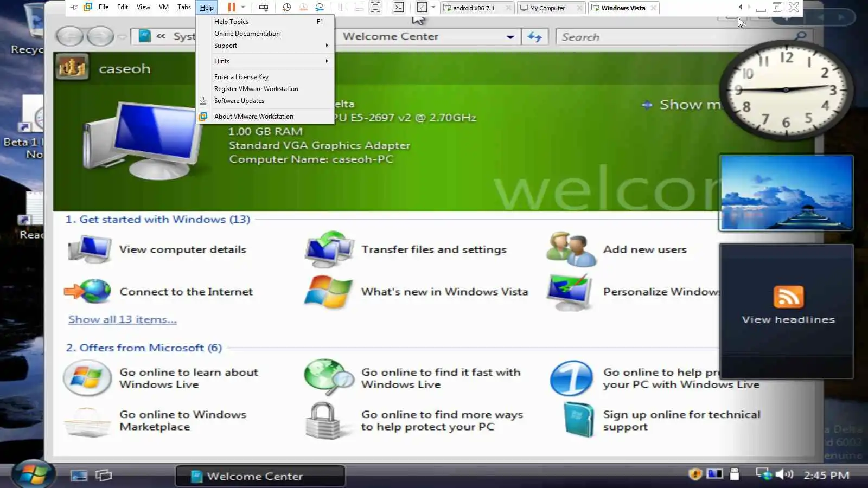This screenshot has width=868, height=488.
Task: Click the taskbar clock showing 2:45 PM
Action: [826, 476]
